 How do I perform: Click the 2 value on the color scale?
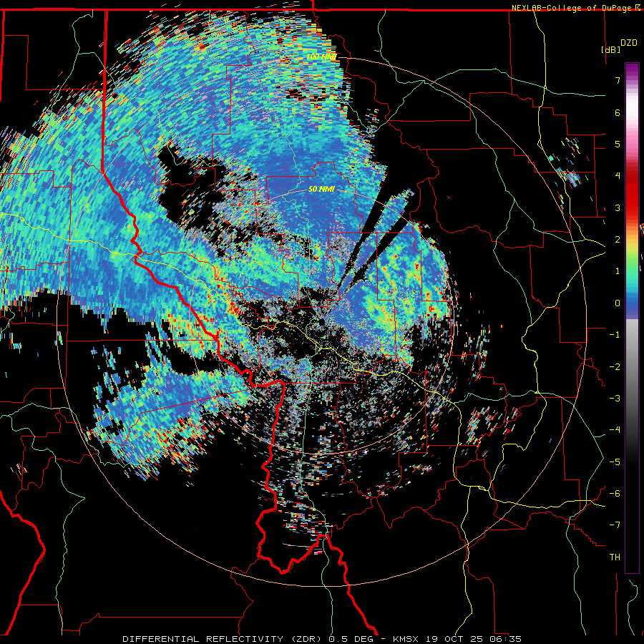pyautogui.click(x=618, y=240)
